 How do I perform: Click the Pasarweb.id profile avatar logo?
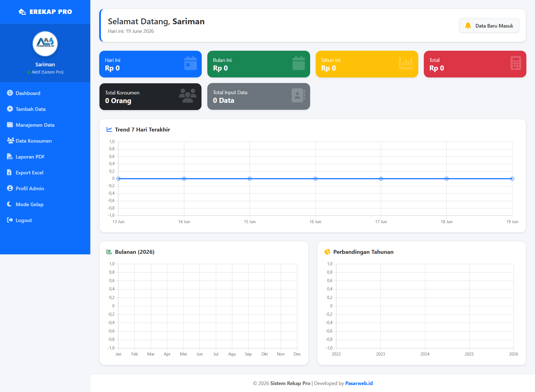coord(45,44)
